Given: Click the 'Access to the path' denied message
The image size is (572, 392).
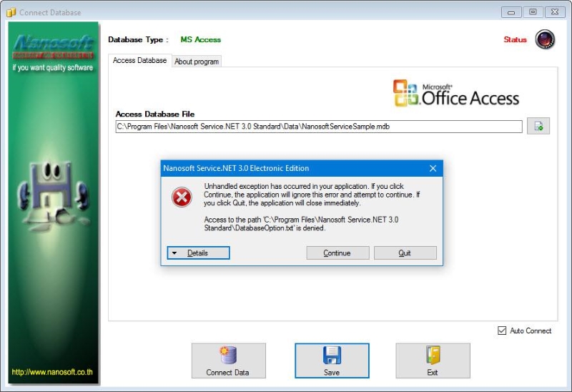Looking at the screenshot, I should click(x=301, y=224).
